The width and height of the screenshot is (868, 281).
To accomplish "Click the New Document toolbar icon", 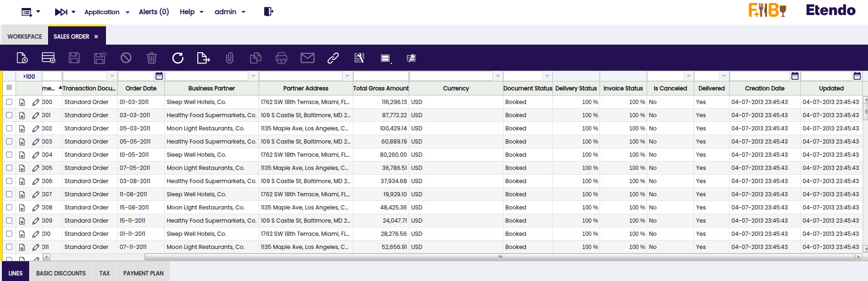I will click(22, 58).
